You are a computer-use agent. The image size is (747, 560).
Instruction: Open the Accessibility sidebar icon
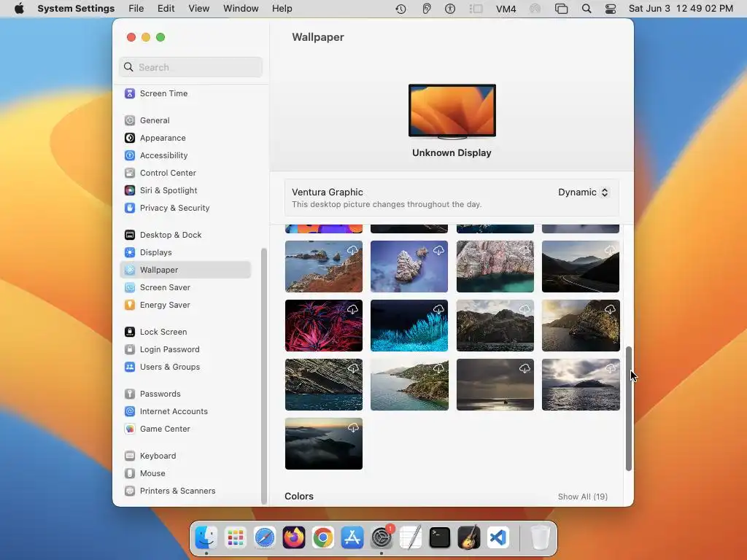[130, 155]
